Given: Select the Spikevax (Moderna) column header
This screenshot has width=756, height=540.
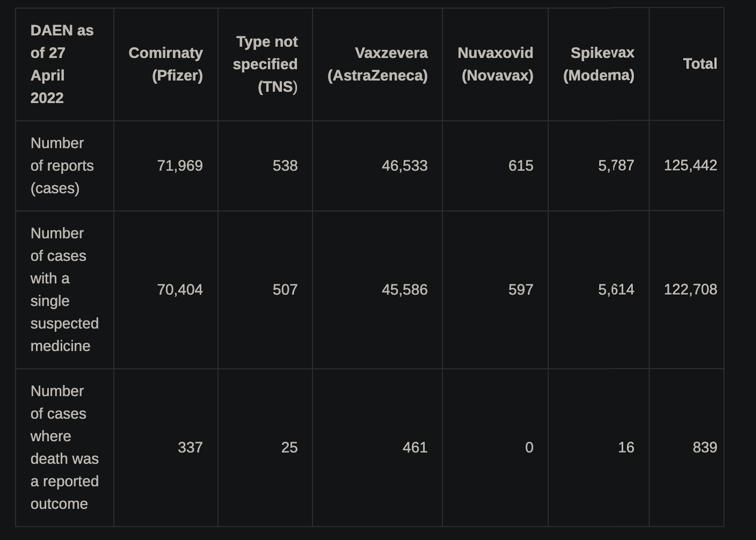Looking at the screenshot, I should 599,64.
